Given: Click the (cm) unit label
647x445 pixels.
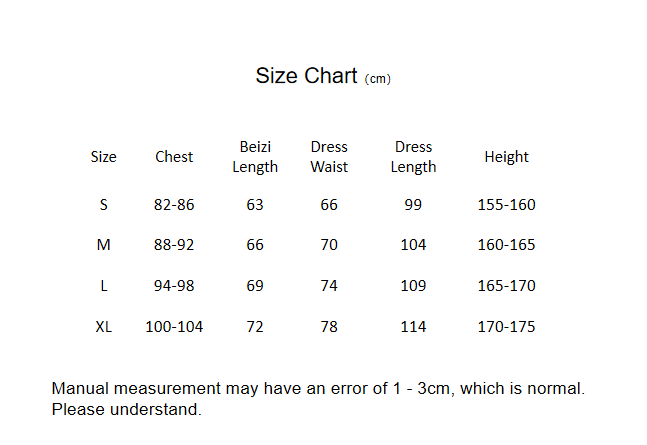Looking at the screenshot, I should point(377,79).
